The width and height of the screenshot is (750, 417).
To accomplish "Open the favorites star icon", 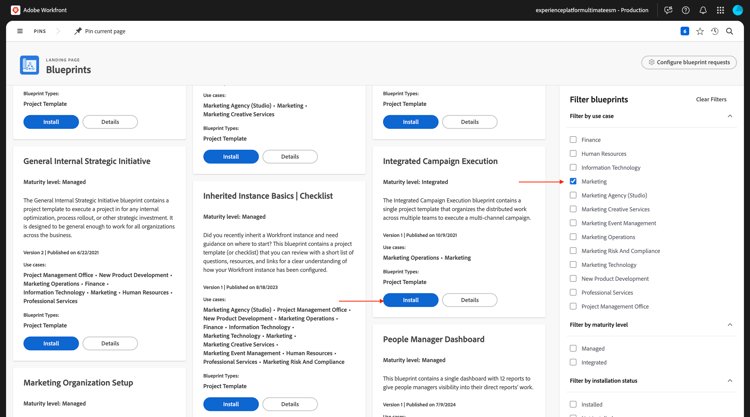I will [x=700, y=31].
